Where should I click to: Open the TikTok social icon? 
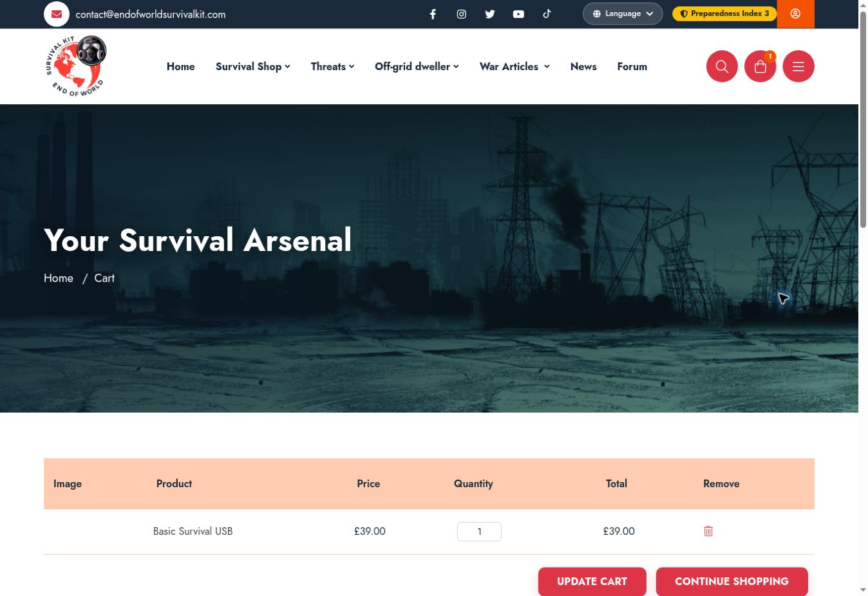coord(547,14)
